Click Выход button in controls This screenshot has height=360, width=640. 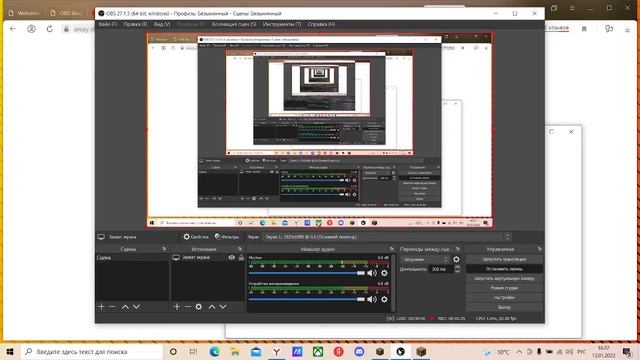point(504,307)
